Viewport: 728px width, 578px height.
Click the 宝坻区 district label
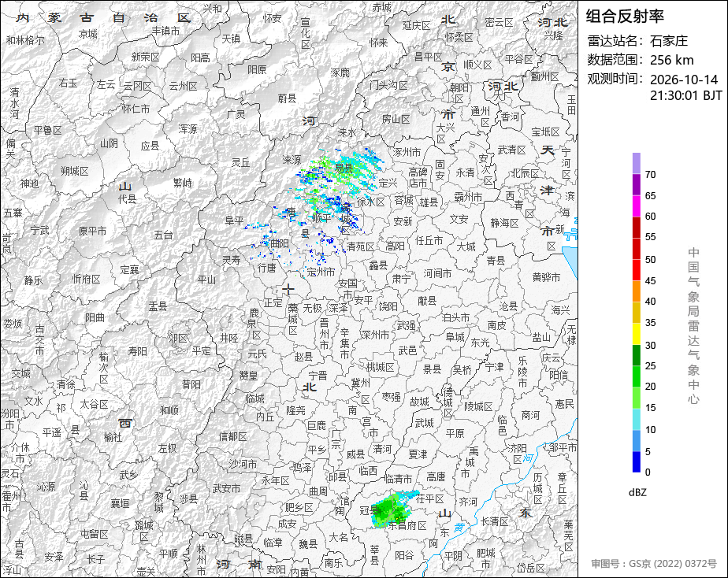point(545,132)
